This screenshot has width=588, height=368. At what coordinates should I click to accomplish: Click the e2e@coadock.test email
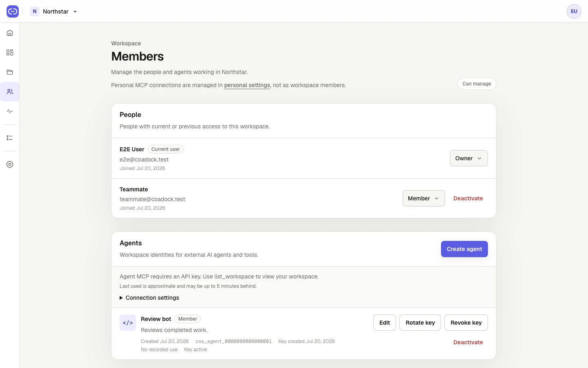point(144,159)
